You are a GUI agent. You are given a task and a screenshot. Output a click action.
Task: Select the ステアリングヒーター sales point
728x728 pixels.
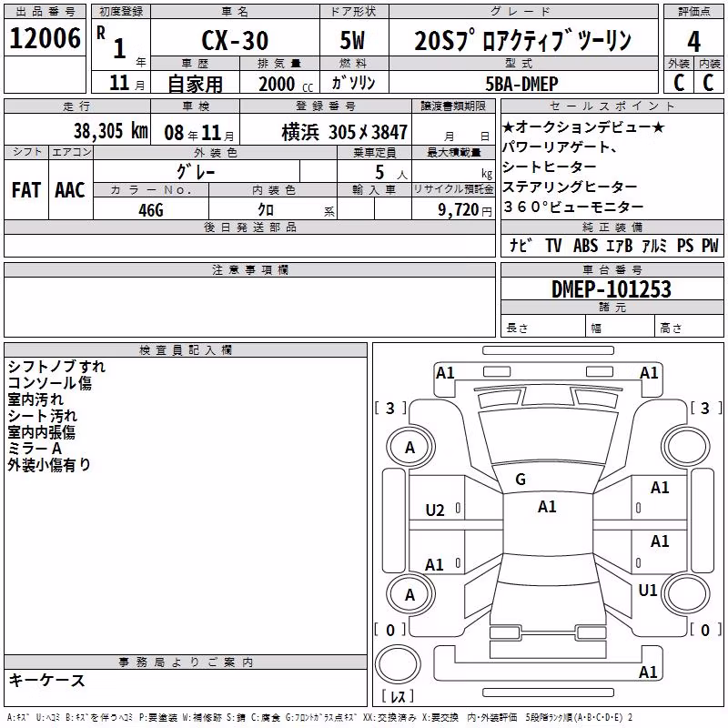click(570, 187)
